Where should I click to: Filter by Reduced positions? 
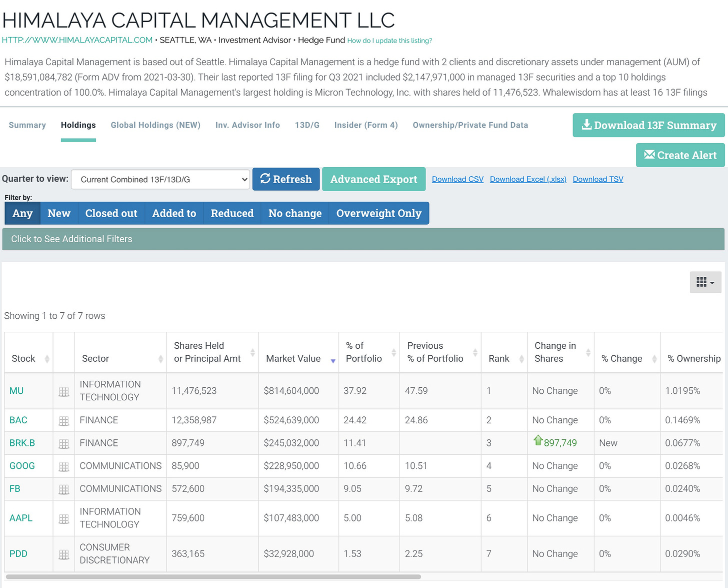(x=232, y=213)
